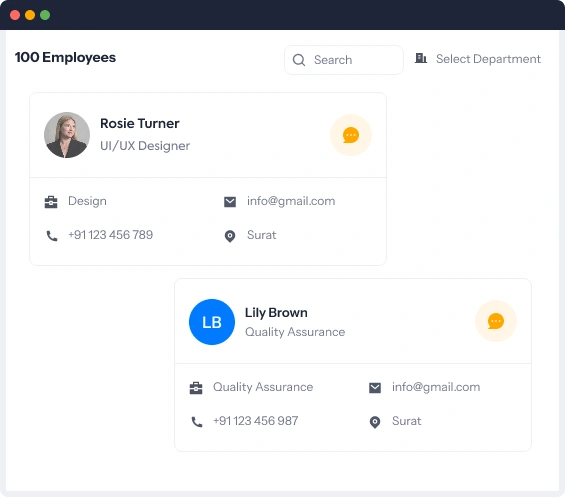The width and height of the screenshot is (565, 497).
Task: Minimize the window with yellow button
Action: point(30,15)
